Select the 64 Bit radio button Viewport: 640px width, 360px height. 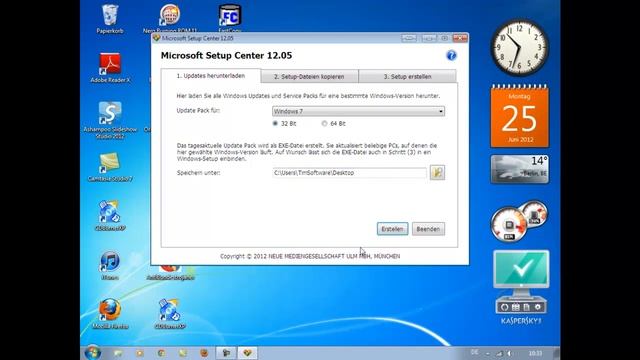click(x=324, y=123)
